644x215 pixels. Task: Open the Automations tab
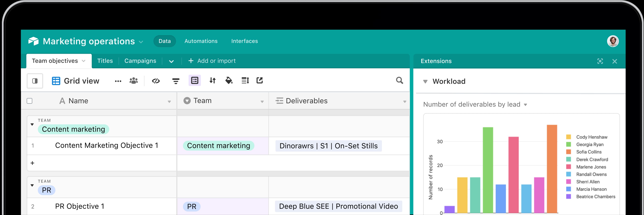coord(201,41)
